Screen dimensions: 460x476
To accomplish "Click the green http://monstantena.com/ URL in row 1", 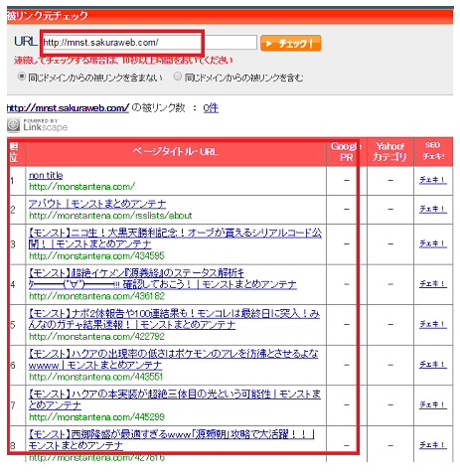I will [x=81, y=187].
